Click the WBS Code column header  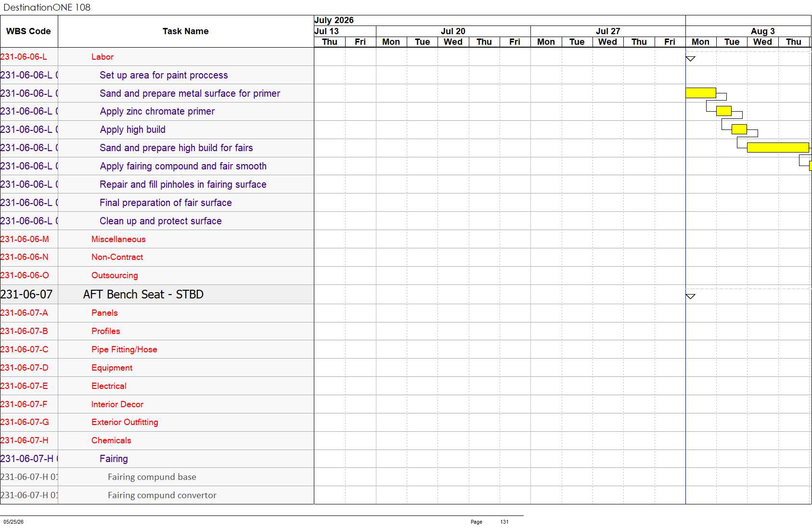point(29,31)
